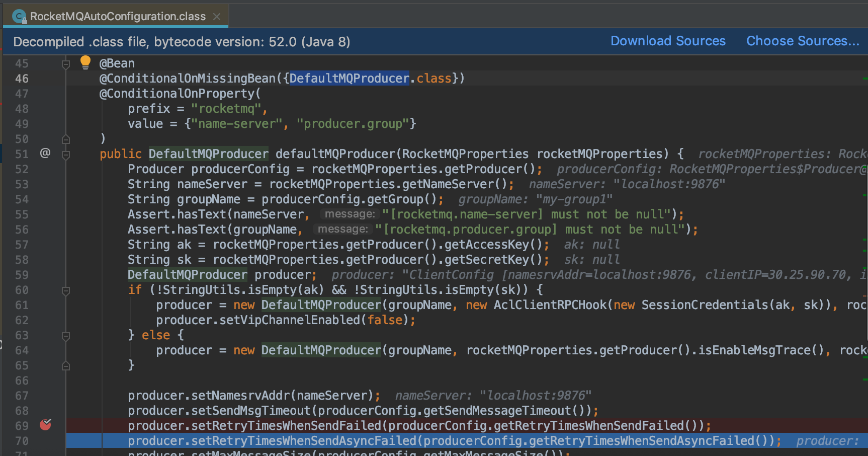This screenshot has height=456, width=868.
Task: Click the yellow intention lightbulb icon
Action: 85,62
